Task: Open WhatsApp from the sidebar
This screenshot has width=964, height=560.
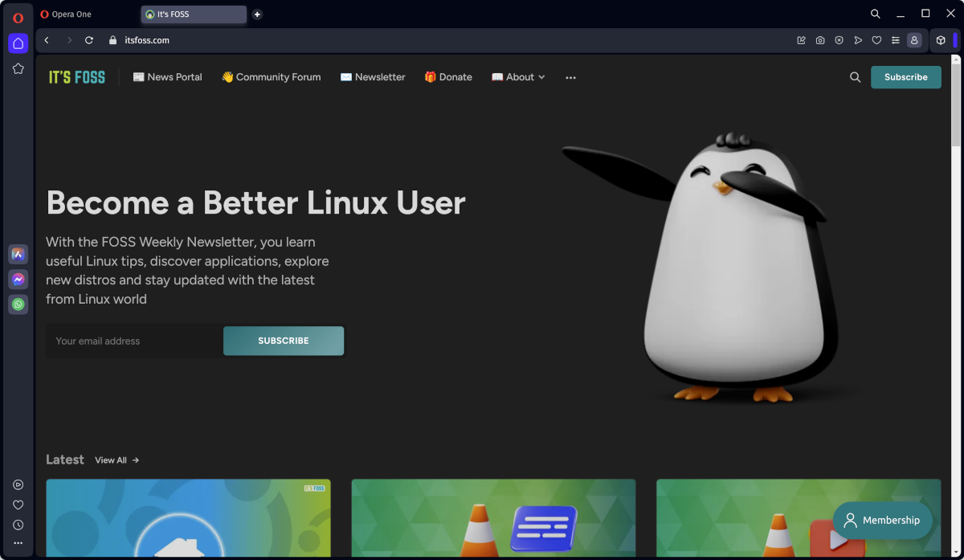Action: 18,304
